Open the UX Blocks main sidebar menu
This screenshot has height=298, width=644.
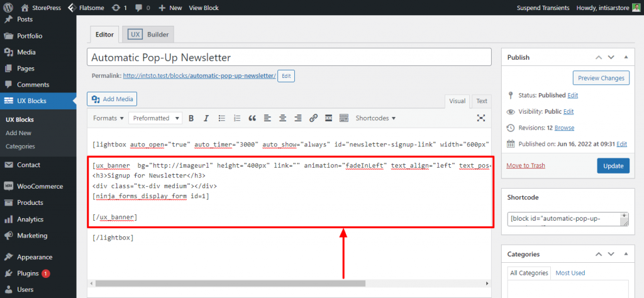tap(38, 101)
